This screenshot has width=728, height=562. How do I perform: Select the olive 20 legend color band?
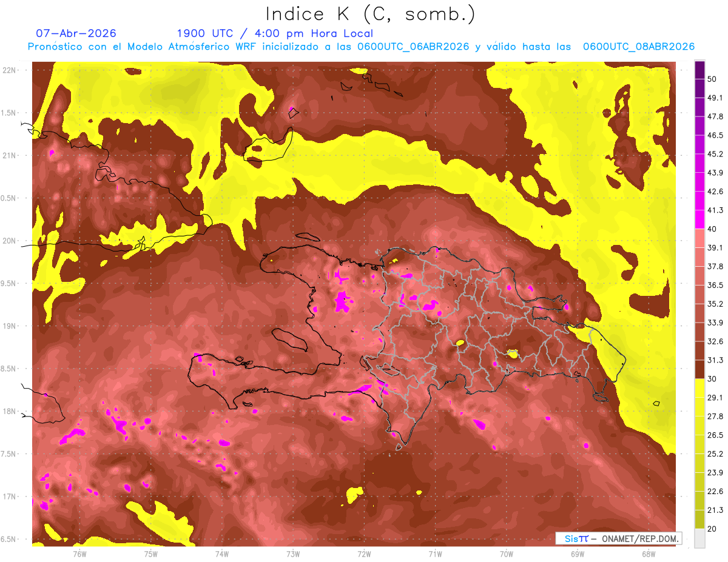(699, 519)
